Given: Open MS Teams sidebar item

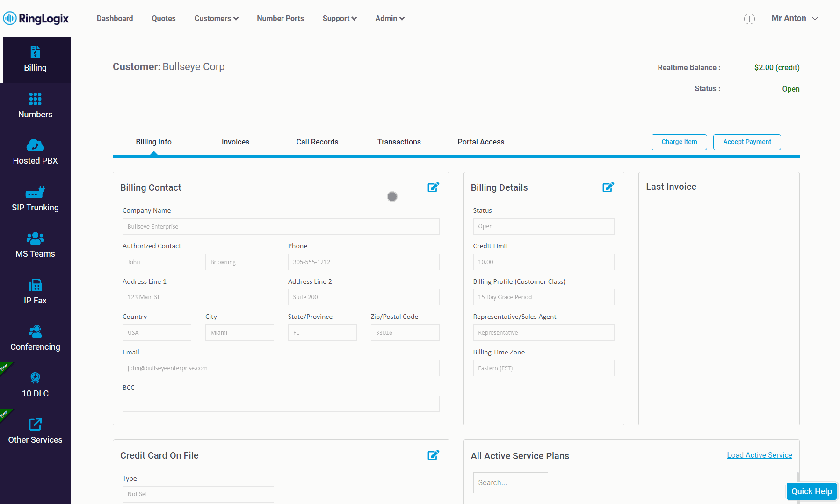Looking at the screenshot, I should [x=36, y=245].
